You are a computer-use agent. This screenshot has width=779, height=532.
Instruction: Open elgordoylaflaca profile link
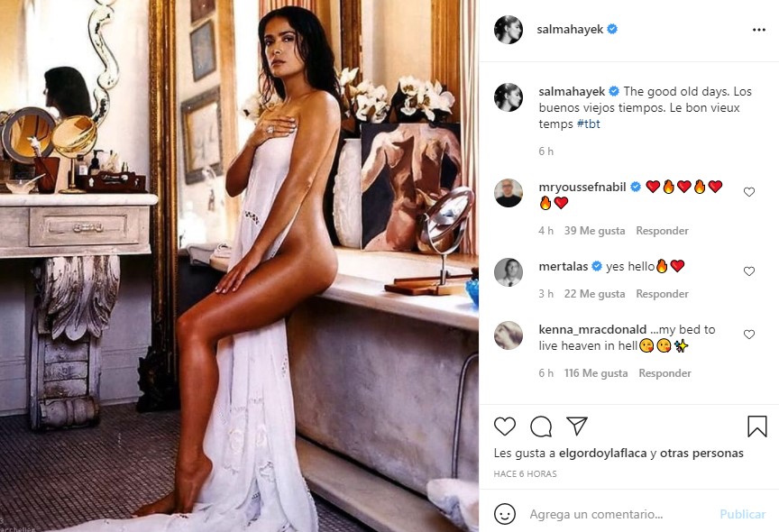602,453
